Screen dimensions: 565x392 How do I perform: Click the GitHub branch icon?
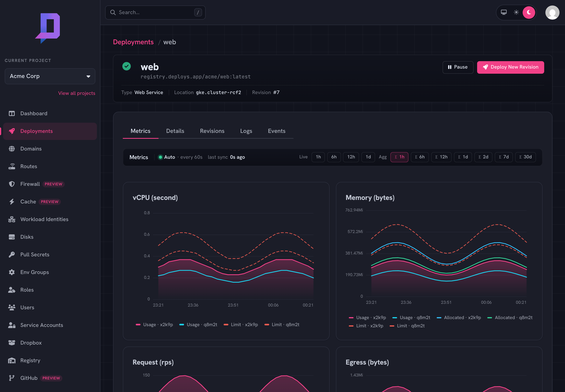coord(12,378)
